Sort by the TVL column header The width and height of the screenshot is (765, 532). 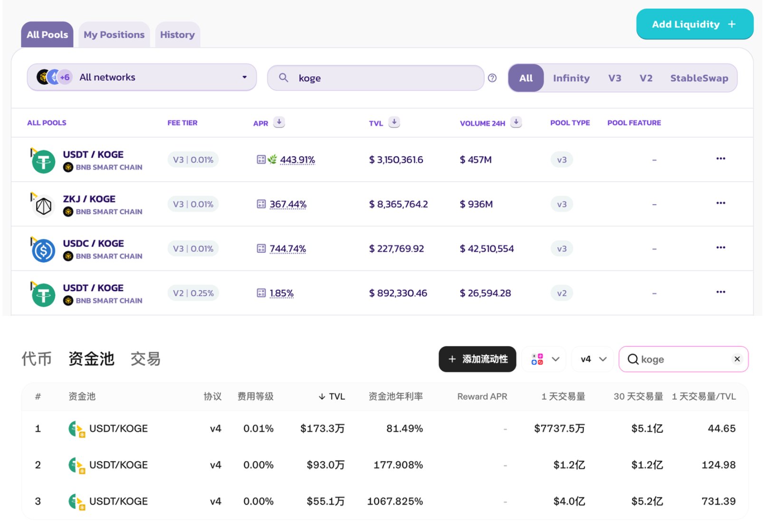[x=332, y=396]
